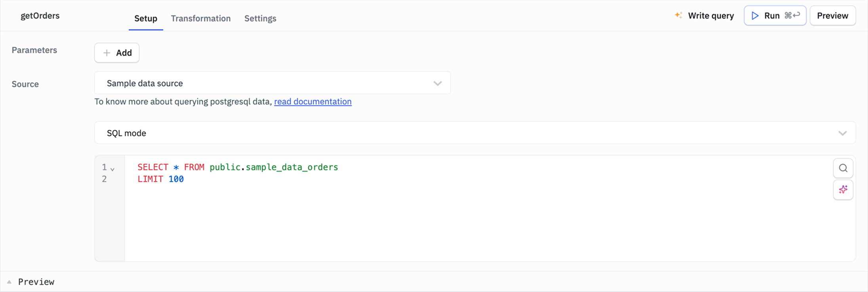868x292 pixels.
Task: Run the query with the Run button
Action: point(775,15)
